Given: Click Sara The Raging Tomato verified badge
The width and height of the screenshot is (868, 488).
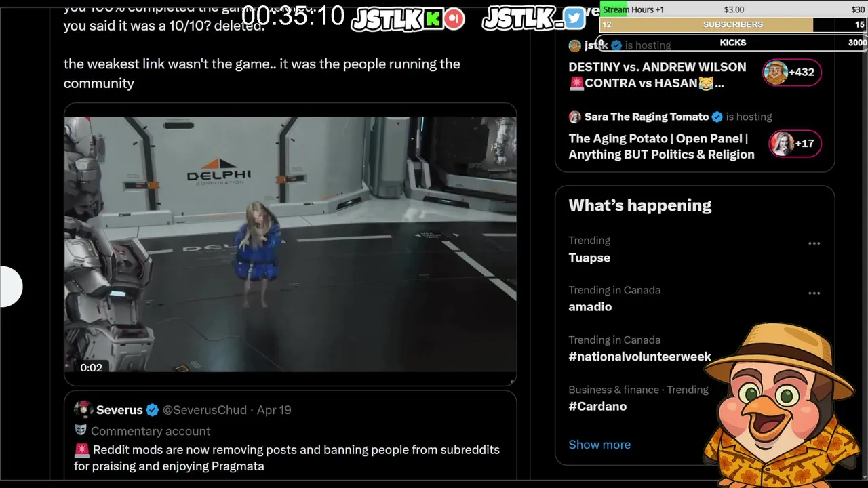Looking at the screenshot, I should (717, 117).
